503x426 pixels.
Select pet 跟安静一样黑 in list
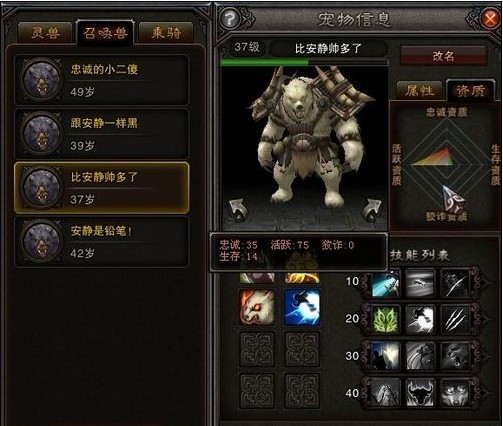click(102, 134)
